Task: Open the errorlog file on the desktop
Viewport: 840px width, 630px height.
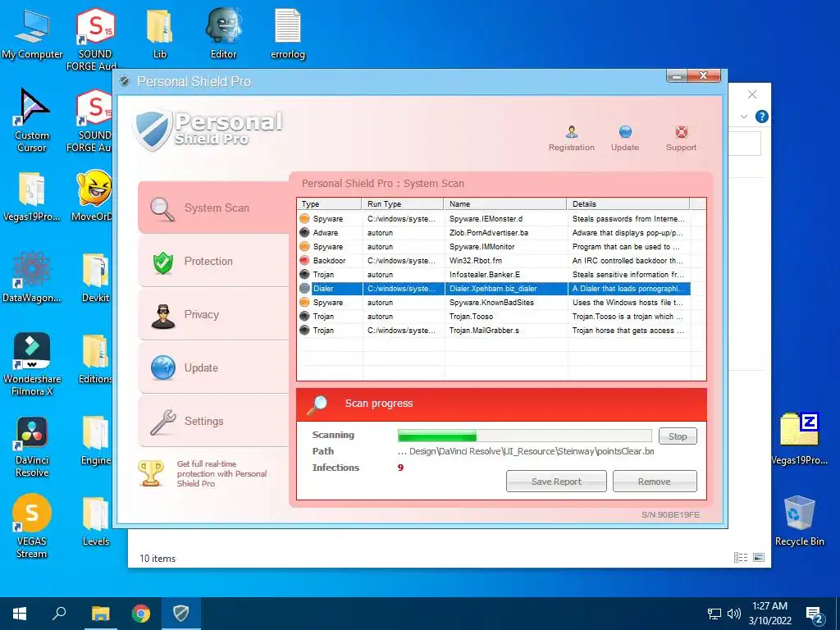Action: click(288, 34)
